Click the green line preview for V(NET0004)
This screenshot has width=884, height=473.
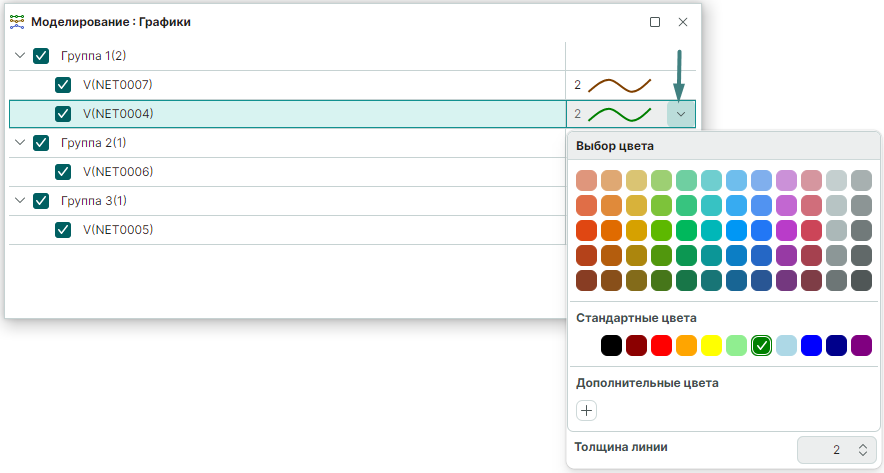619,114
